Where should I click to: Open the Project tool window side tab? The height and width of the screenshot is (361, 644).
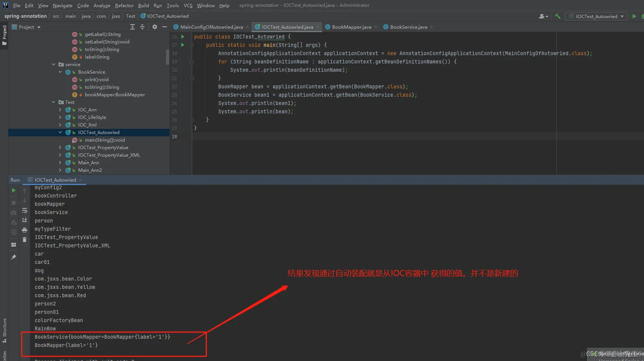[x=4, y=35]
